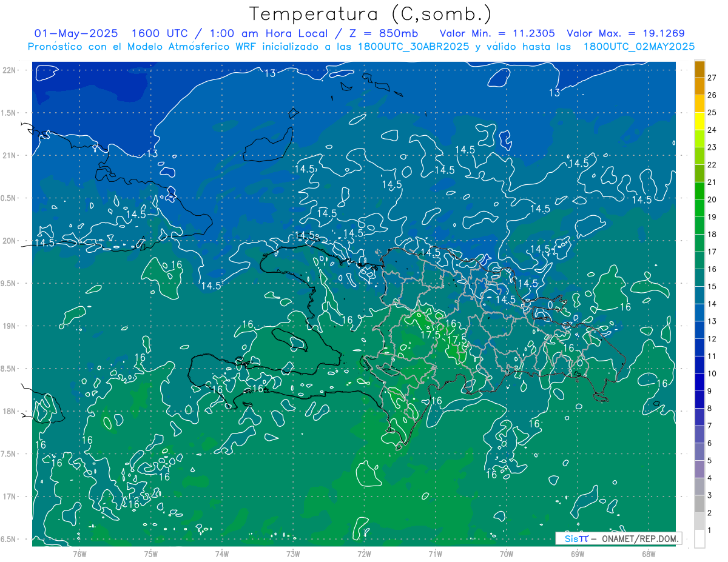Image resolution: width=728 pixels, height=562 pixels.
Task: Pick the teal colorbar swatch between 15 and 16
Action: [x=699, y=278]
